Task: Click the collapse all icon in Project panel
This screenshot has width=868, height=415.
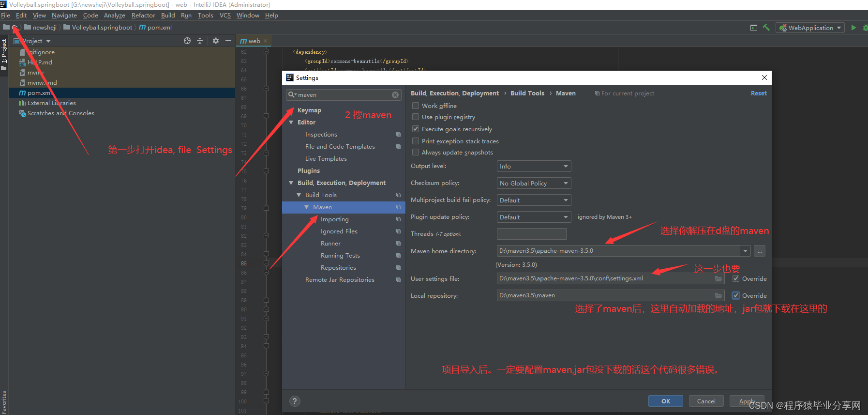Action: (200, 41)
